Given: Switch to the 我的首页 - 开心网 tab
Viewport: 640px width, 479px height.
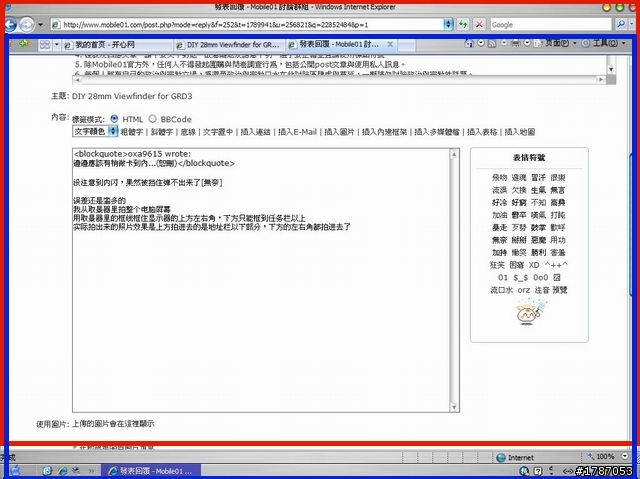Looking at the screenshot, I should tap(118, 44).
